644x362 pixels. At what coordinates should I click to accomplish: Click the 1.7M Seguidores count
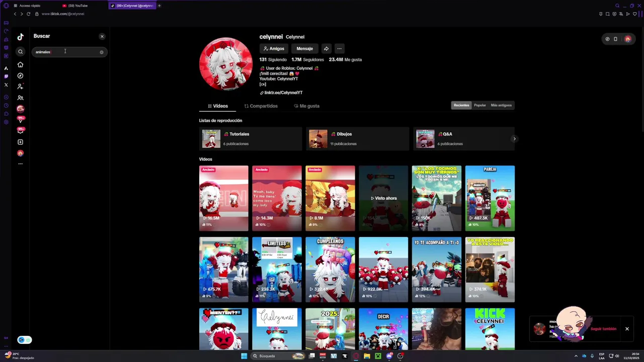[307, 59]
